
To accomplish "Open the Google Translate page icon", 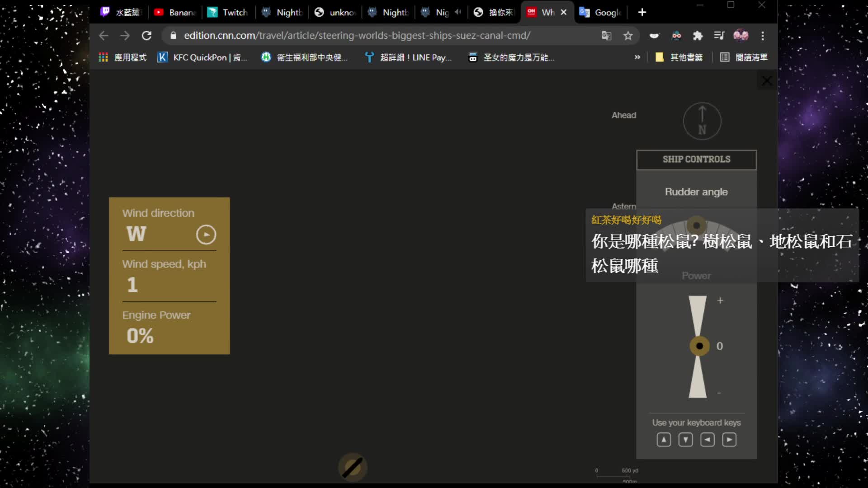I will coord(606,36).
